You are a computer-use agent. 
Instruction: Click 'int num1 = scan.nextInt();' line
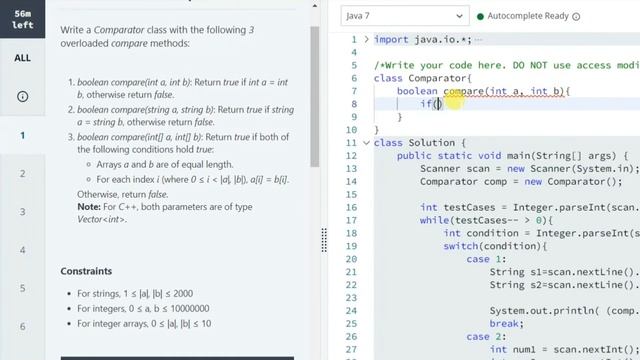pos(564,350)
